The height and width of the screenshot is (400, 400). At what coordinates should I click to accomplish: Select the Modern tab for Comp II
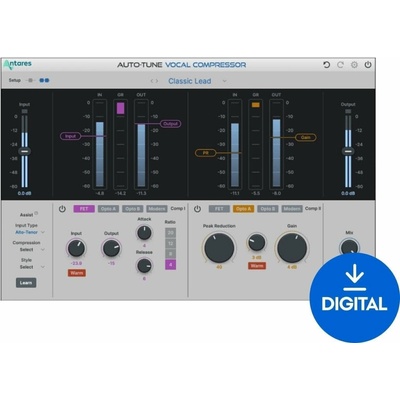[292, 209]
